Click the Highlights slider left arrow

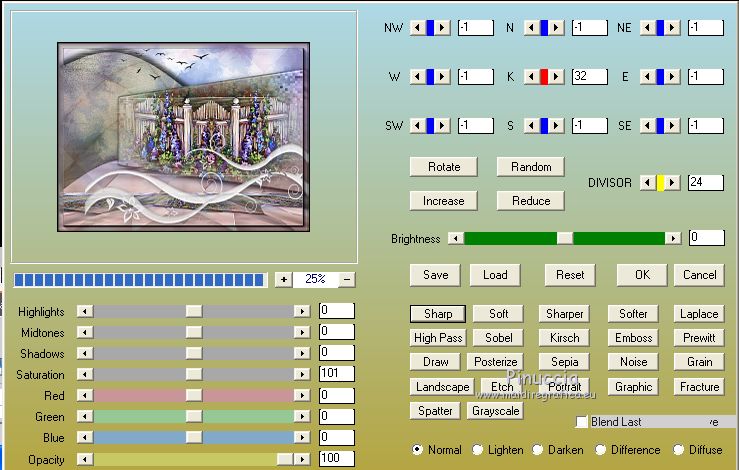tap(85, 311)
